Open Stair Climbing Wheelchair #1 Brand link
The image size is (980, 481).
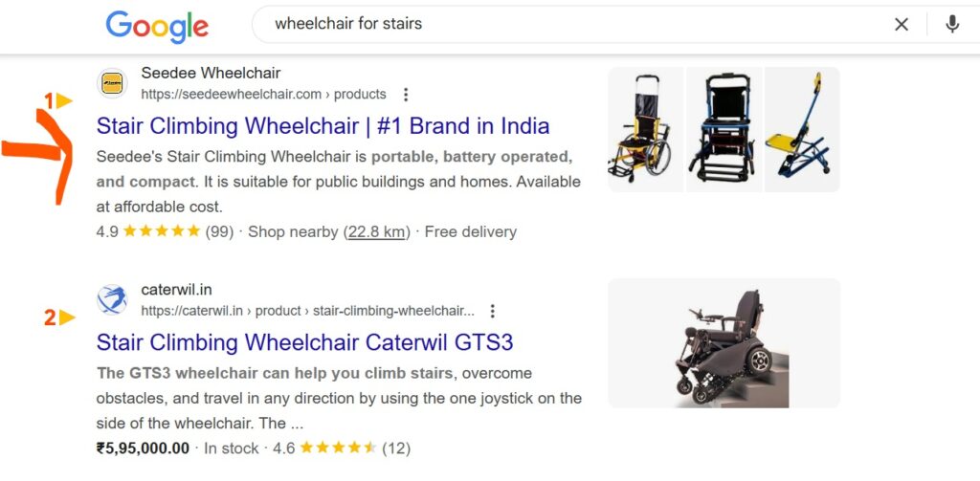point(323,126)
